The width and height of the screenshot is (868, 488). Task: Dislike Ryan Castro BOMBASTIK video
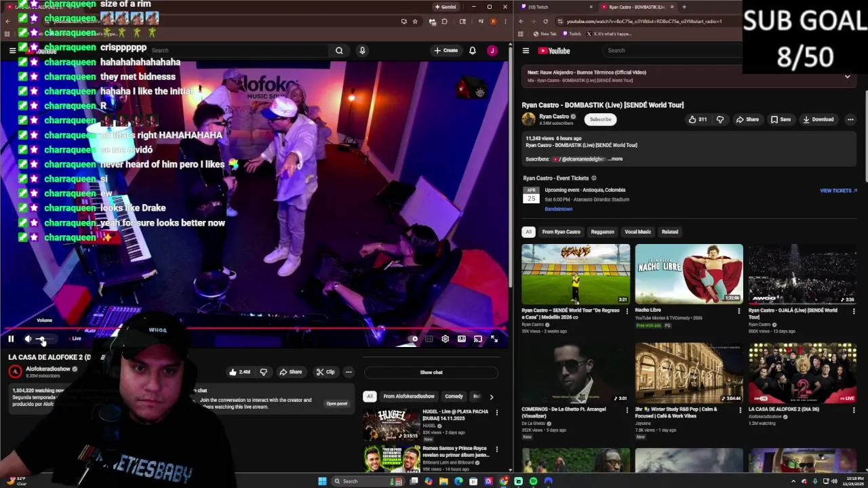(720, 119)
